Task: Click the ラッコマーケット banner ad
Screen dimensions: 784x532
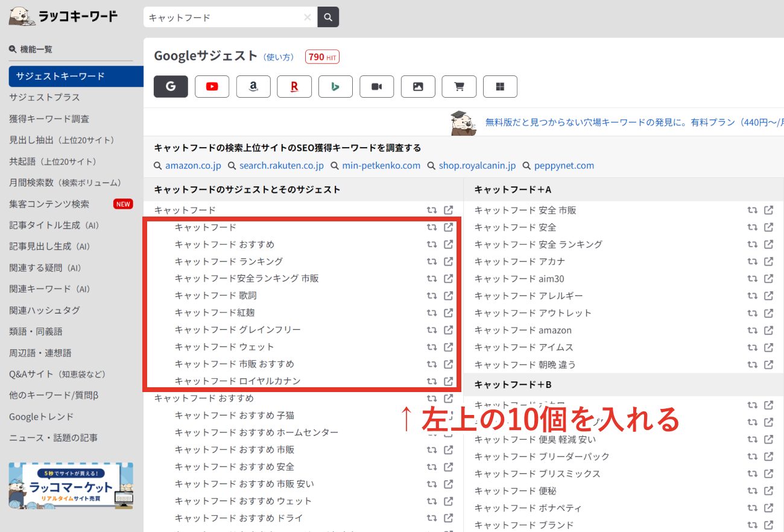Action: point(71,486)
